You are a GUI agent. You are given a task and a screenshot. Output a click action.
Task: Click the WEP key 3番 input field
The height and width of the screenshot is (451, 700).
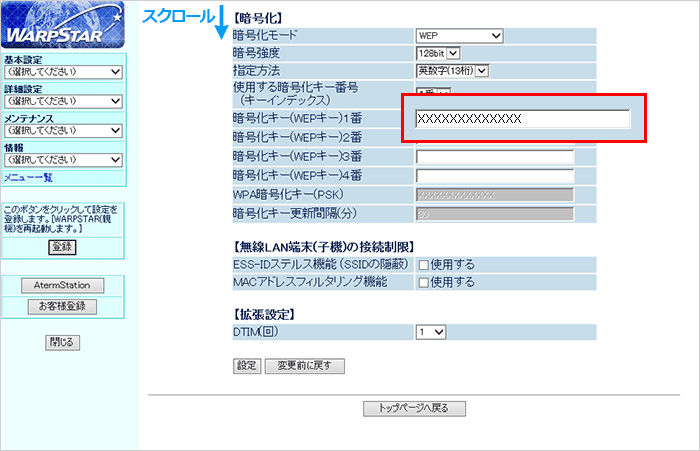pyautogui.click(x=494, y=157)
